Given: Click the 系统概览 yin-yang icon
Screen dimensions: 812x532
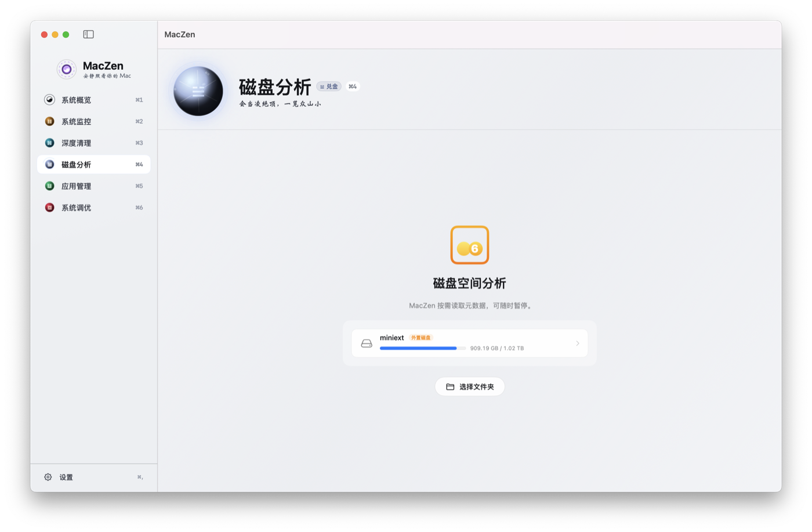Looking at the screenshot, I should (x=50, y=100).
